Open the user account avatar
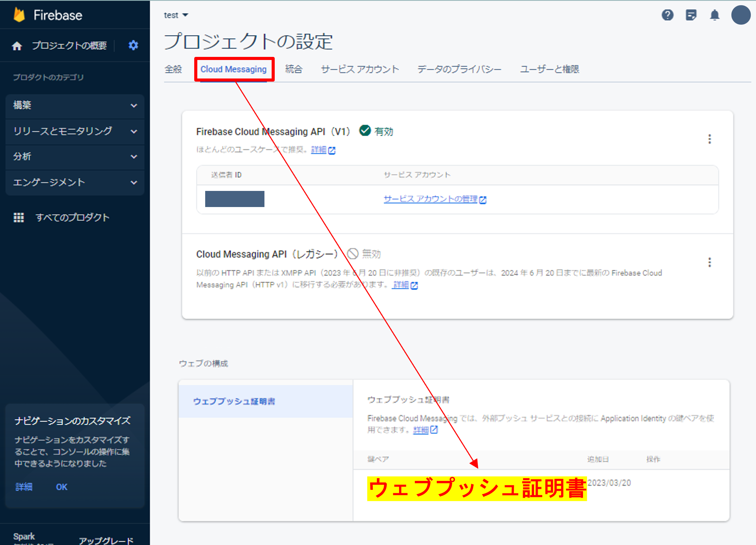Screen dimensions: 756x545 [x=741, y=15]
